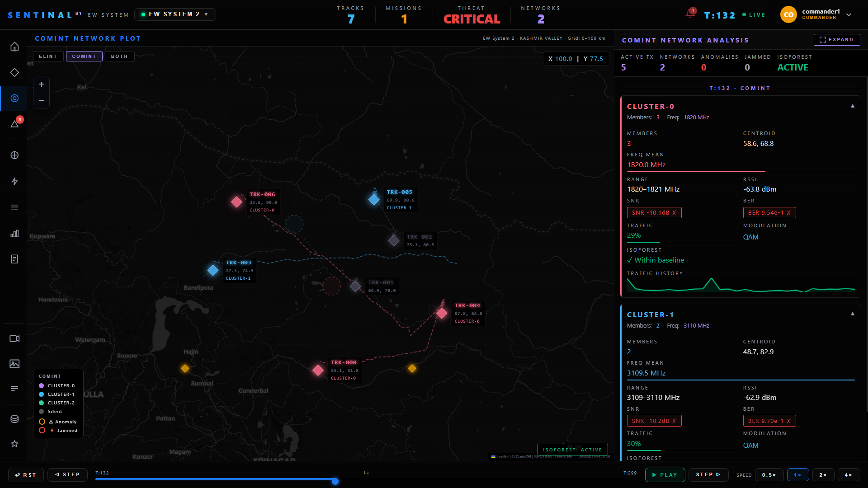Click the CO user avatar

coord(788,14)
